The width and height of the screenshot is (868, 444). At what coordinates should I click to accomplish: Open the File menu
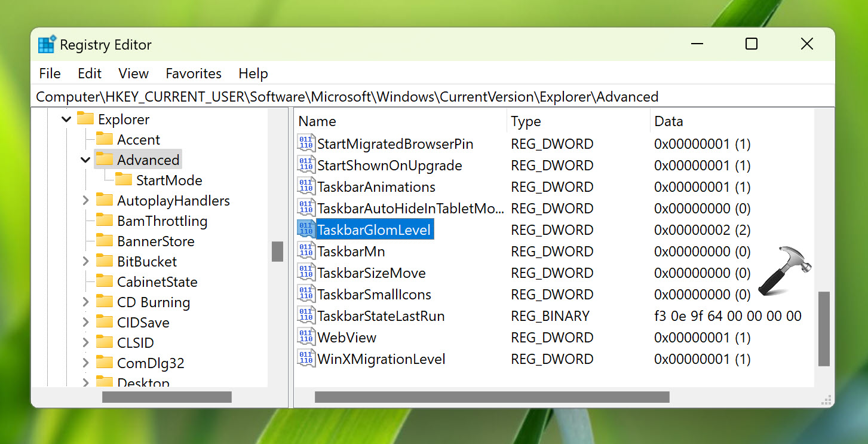click(50, 74)
